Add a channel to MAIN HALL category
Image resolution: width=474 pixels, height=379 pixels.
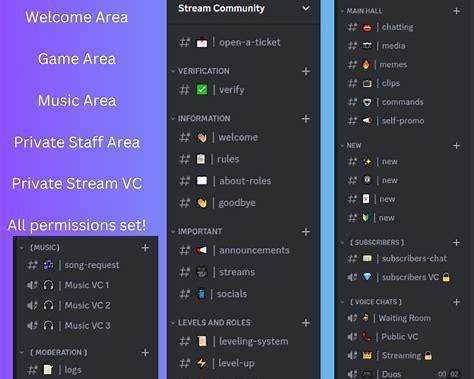[x=457, y=11]
